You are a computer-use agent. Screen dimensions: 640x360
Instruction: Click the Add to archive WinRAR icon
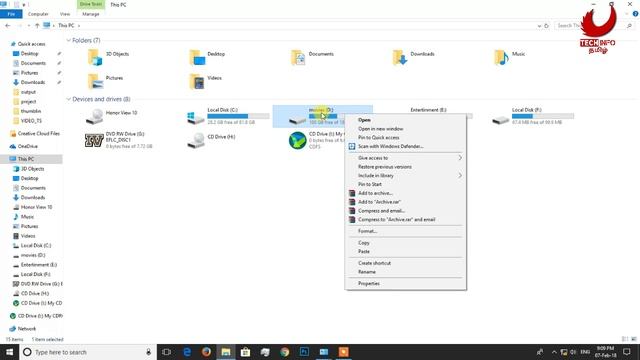click(352, 193)
